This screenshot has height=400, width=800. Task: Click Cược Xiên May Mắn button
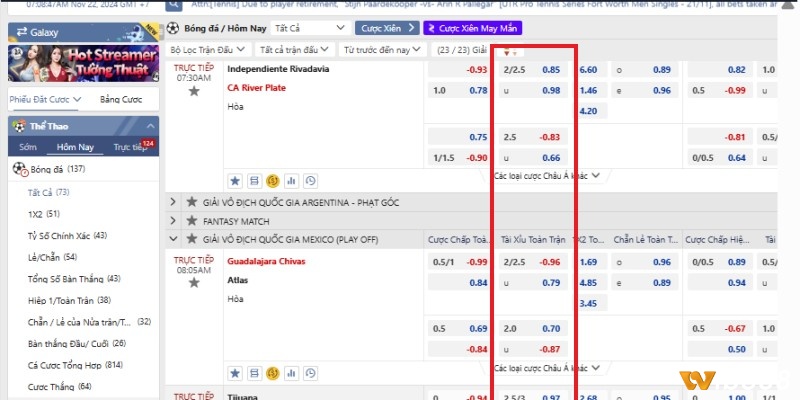pyautogui.click(x=472, y=28)
